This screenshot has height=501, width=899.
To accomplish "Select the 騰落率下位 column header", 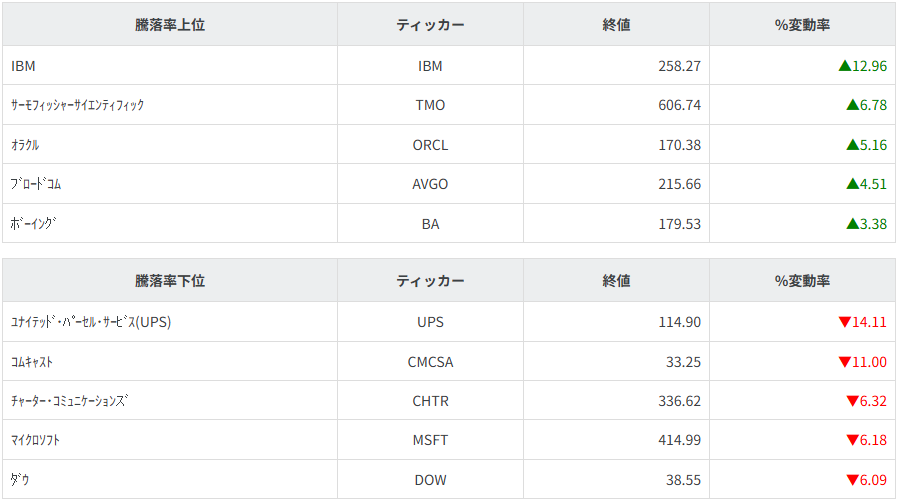I will click(x=170, y=281).
